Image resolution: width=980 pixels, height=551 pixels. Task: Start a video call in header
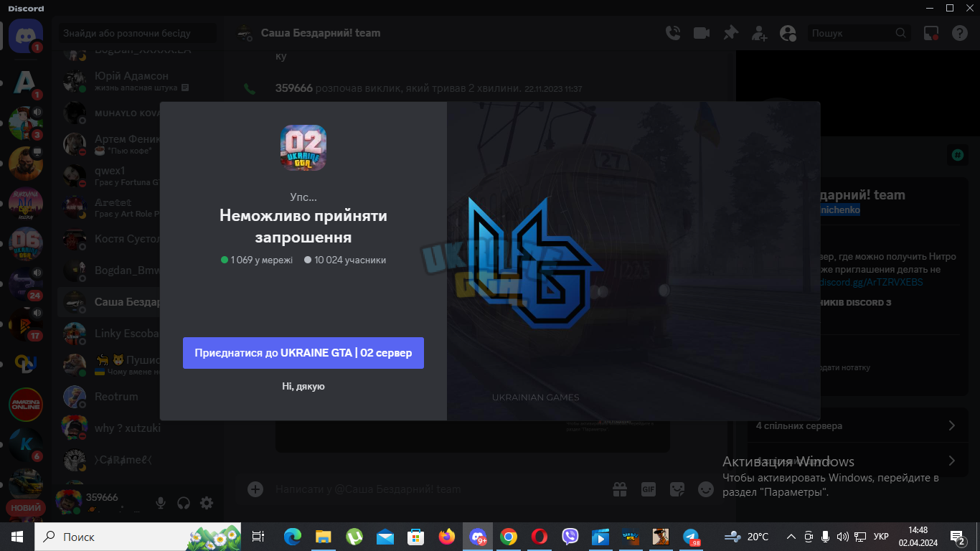(701, 33)
